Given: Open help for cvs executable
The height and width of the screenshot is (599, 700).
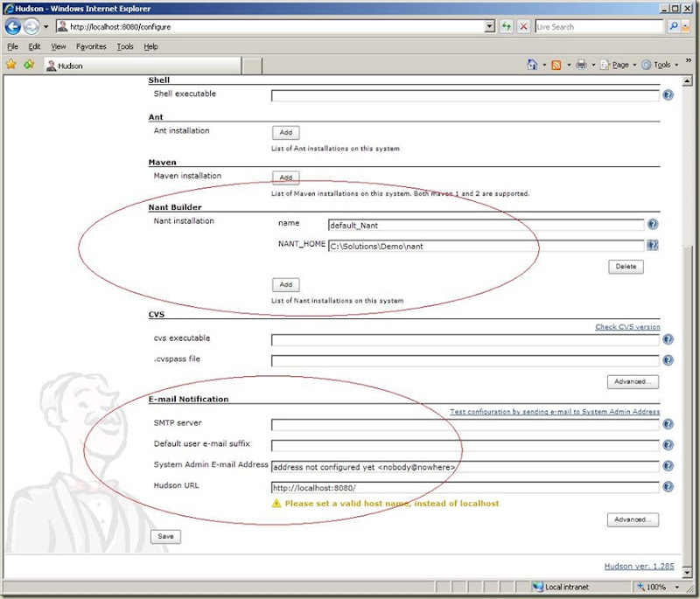Looking at the screenshot, I should pos(668,339).
